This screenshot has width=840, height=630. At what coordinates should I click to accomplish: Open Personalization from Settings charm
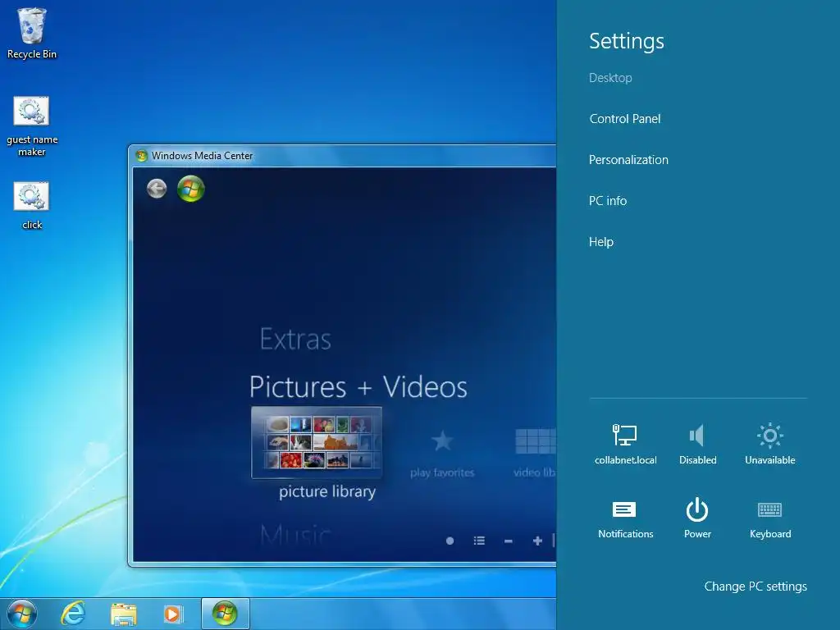point(628,160)
